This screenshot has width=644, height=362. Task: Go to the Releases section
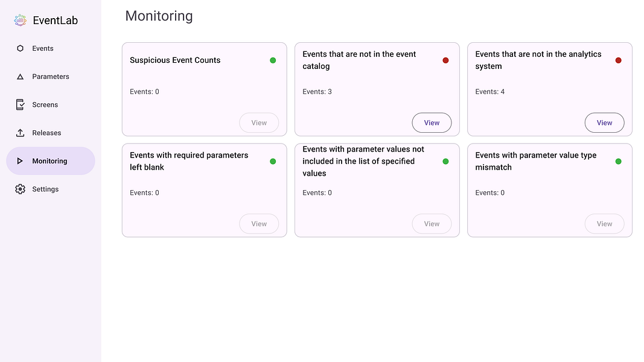[46, 133]
